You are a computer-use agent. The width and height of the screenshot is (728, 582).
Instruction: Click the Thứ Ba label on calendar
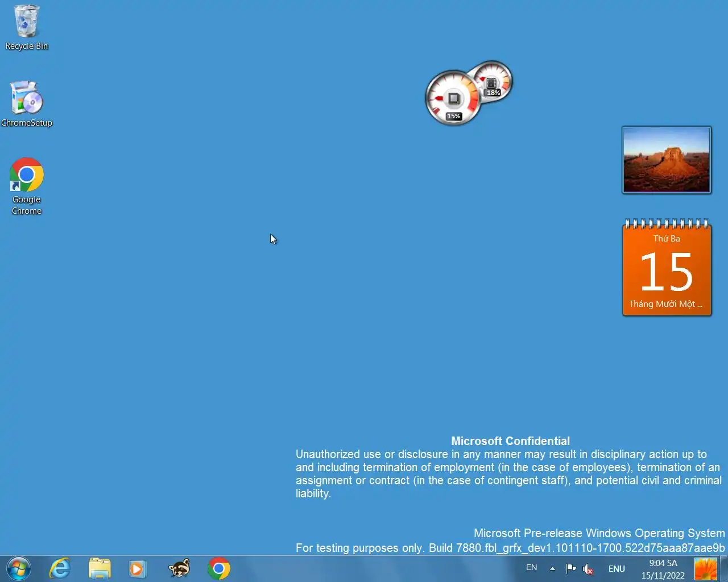(667, 238)
